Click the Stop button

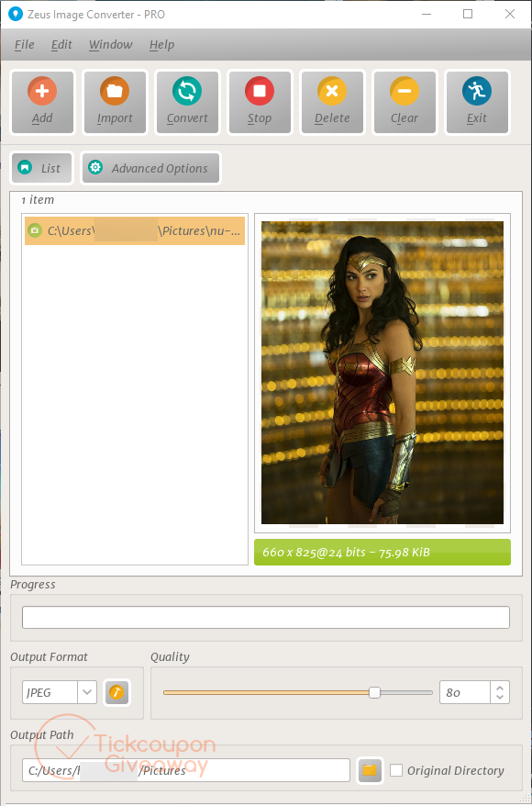tap(260, 102)
